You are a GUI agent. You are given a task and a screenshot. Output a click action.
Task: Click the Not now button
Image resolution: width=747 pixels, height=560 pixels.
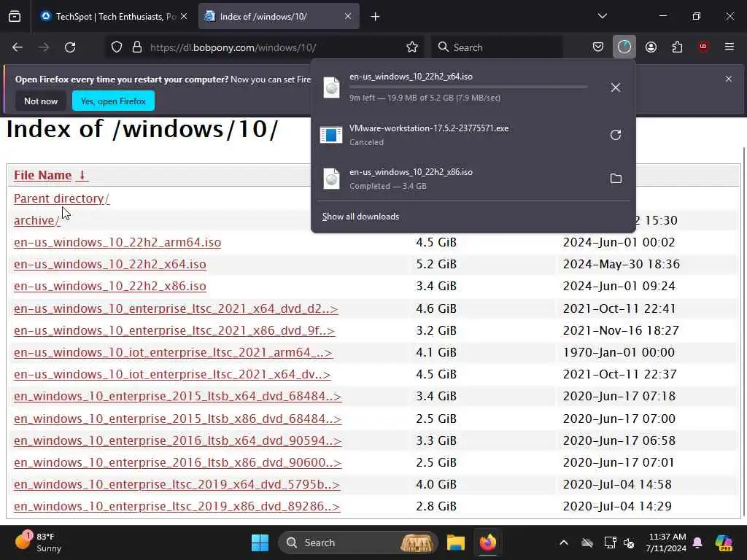point(41,101)
